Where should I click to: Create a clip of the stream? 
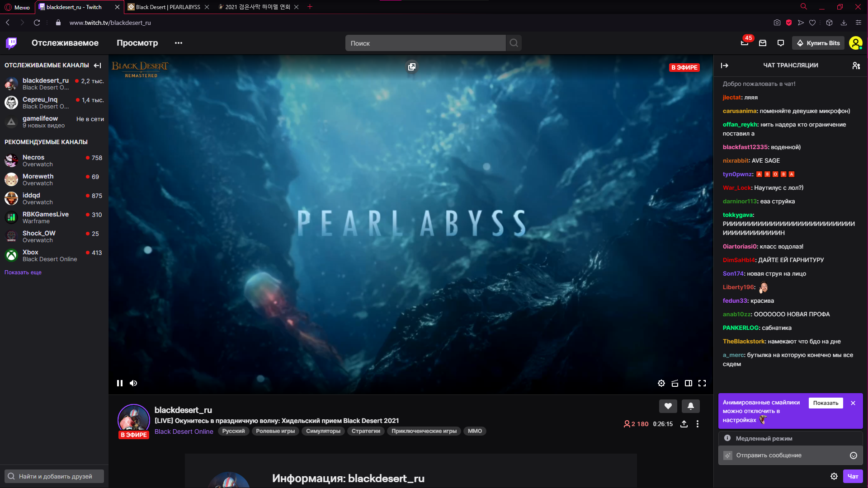pyautogui.click(x=675, y=383)
